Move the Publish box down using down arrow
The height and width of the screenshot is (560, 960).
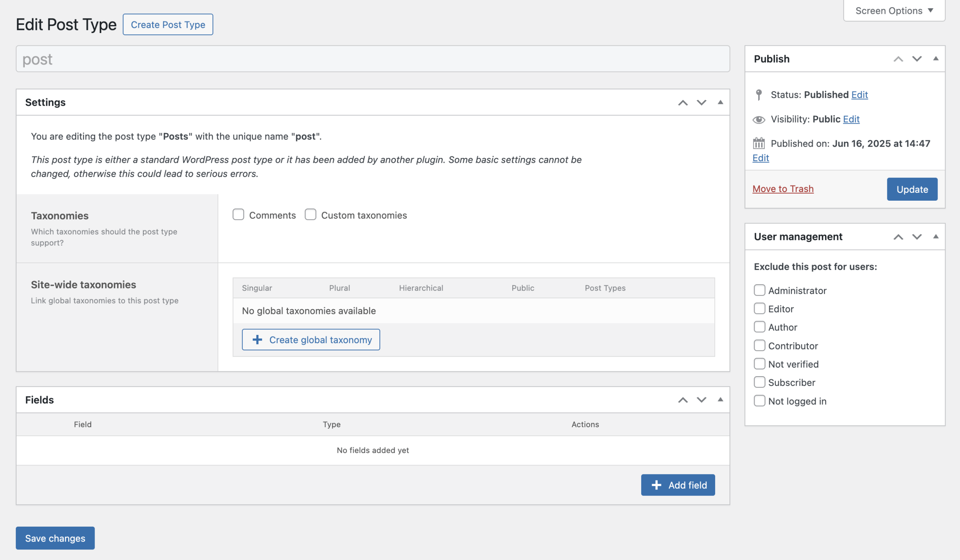click(x=916, y=59)
